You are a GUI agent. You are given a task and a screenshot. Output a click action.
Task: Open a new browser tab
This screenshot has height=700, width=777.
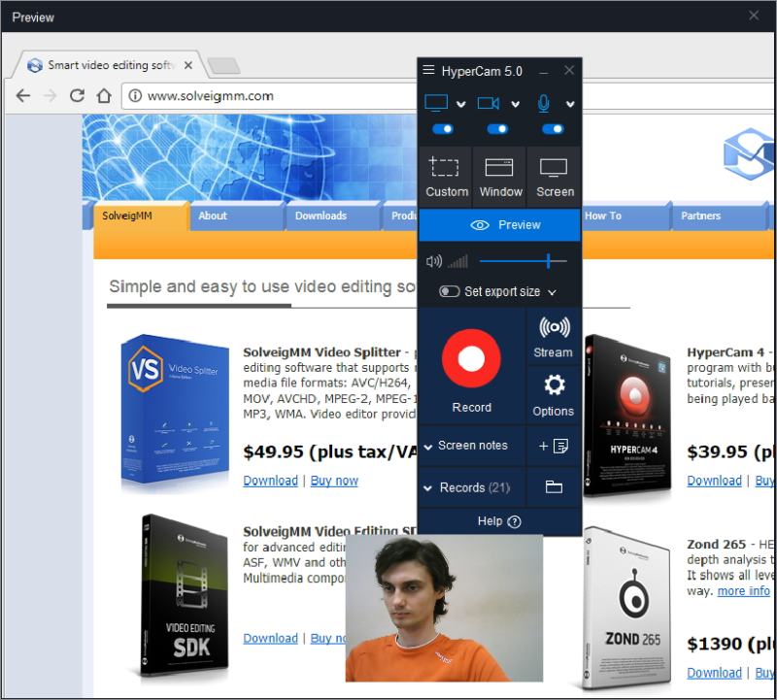(223, 65)
